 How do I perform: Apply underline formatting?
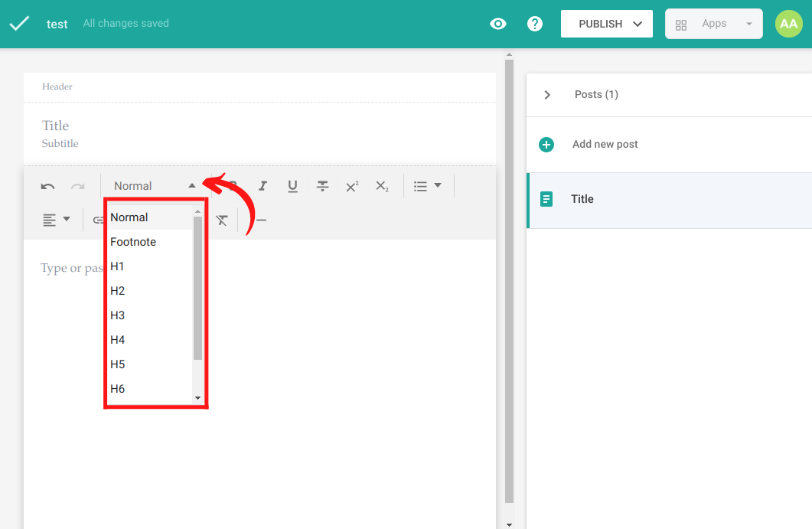click(x=292, y=186)
